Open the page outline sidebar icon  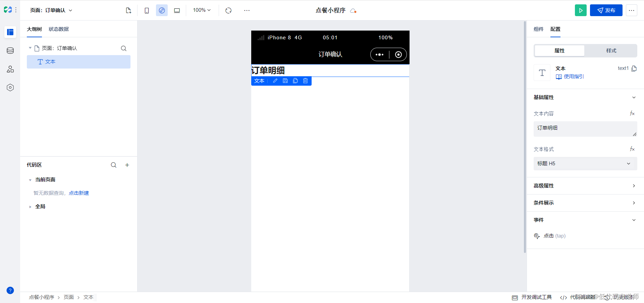[10, 32]
